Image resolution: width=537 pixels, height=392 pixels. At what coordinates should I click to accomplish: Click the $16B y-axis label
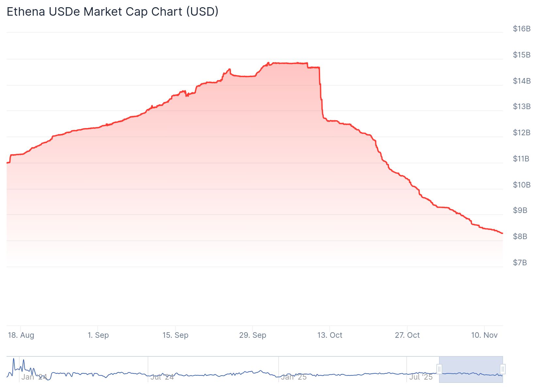coord(521,29)
